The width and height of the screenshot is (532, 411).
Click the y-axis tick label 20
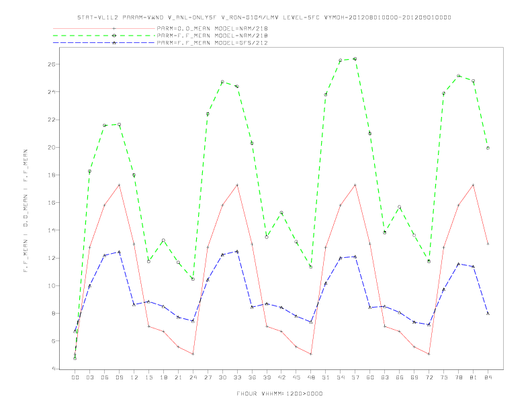pyautogui.click(x=52, y=148)
